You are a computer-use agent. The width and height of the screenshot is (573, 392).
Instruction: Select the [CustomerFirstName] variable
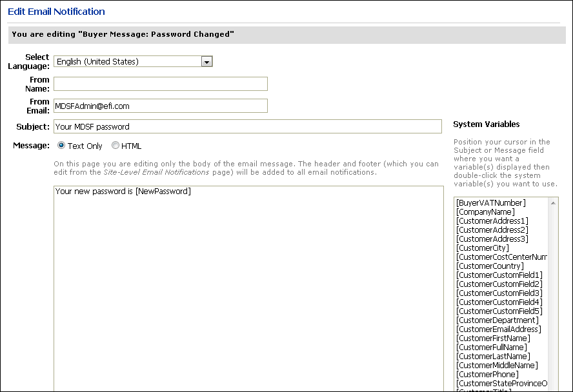click(x=493, y=338)
